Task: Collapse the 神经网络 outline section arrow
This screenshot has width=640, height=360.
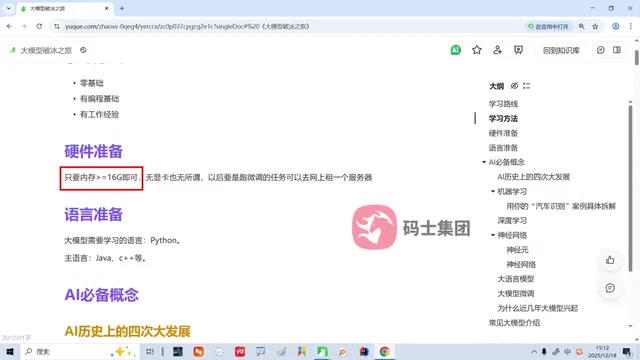Action: tap(493, 235)
